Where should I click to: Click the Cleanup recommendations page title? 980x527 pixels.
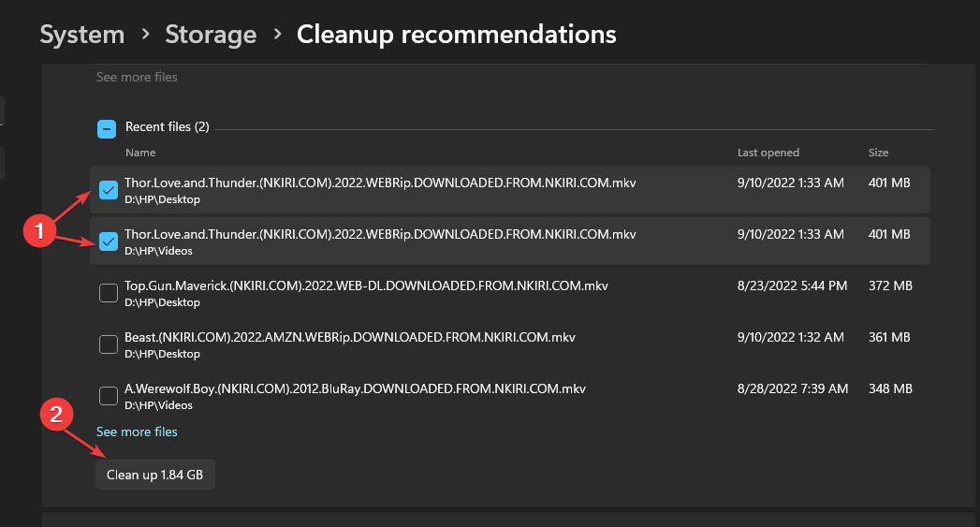pyautogui.click(x=456, y=35)
